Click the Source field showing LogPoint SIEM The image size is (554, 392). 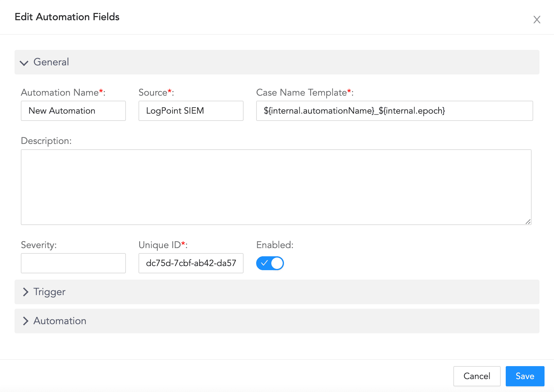point(191,111)
